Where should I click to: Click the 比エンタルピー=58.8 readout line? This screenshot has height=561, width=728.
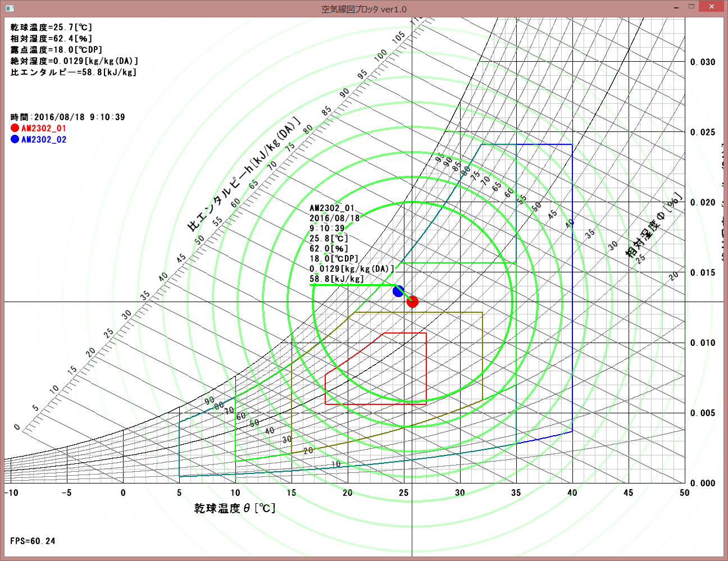[73, 72]
